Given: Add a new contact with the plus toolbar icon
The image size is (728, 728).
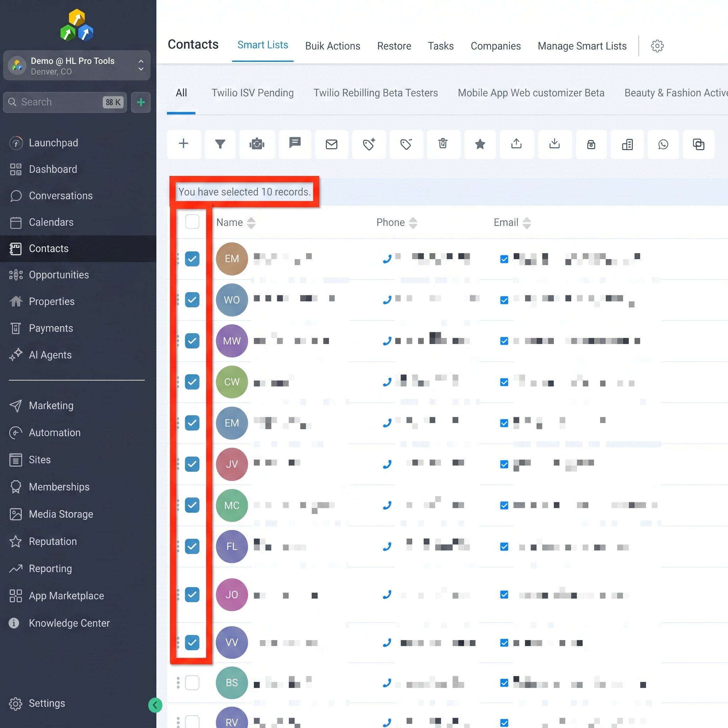Looking at the screenshot, I should click(x=183, y=144).
